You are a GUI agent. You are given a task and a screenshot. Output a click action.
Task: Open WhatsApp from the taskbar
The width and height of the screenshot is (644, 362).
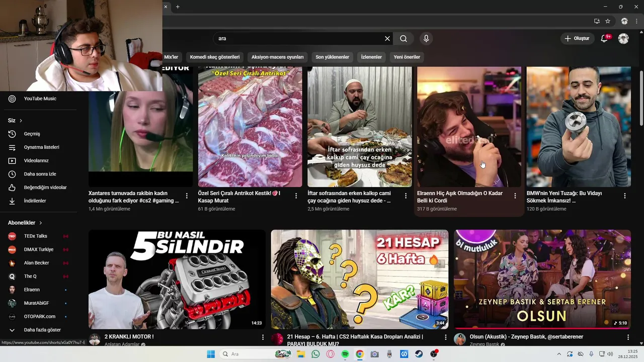pos(315,354)
